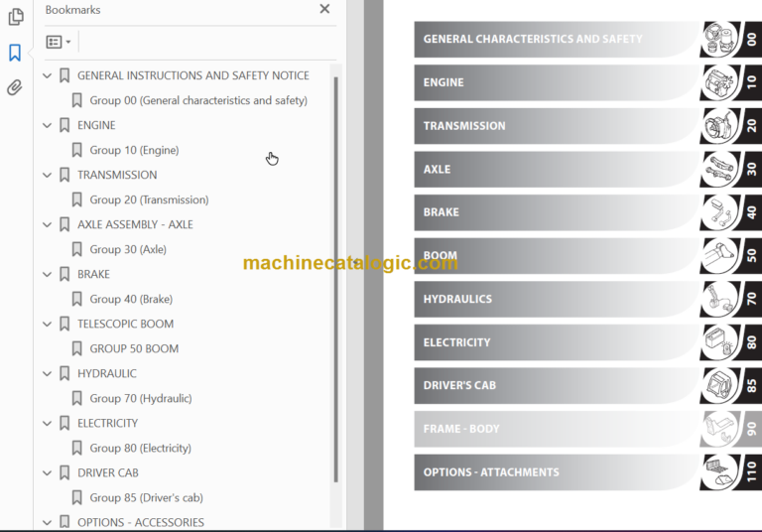Open the HYDRAULICS section banner in document
The height and width of the screenshot is (532, 762).
coord(557,299)
